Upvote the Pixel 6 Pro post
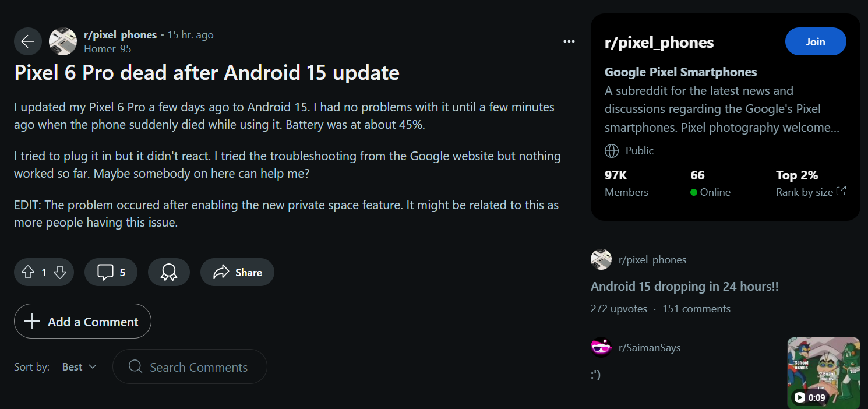The height and width of the screenshot is (409, 868). point(28,272)
